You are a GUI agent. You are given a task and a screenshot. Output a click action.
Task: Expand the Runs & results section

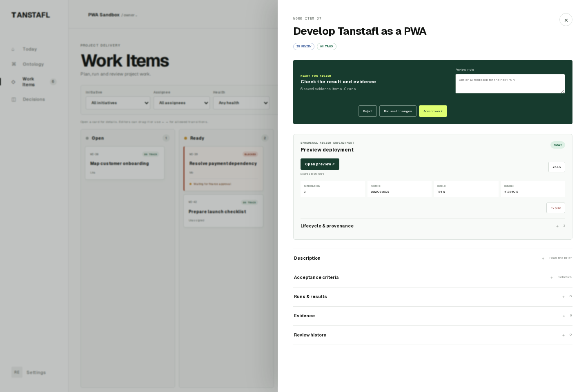(433, 297)
